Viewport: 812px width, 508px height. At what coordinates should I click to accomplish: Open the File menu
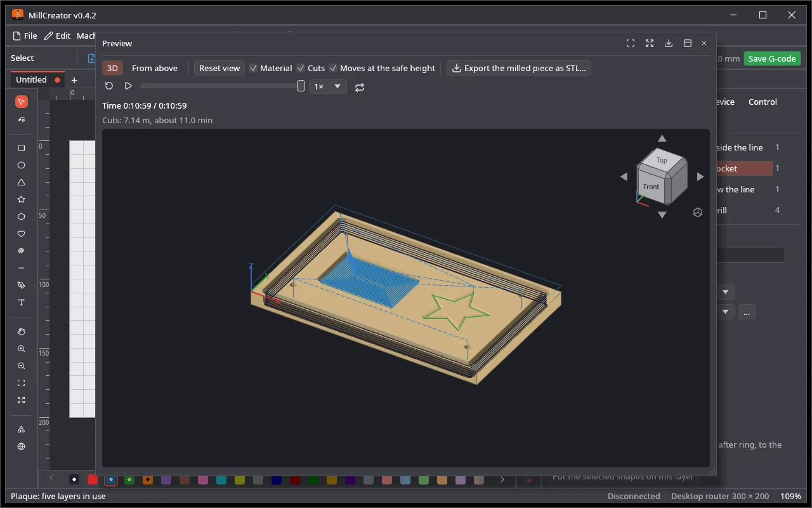(25, 36)
